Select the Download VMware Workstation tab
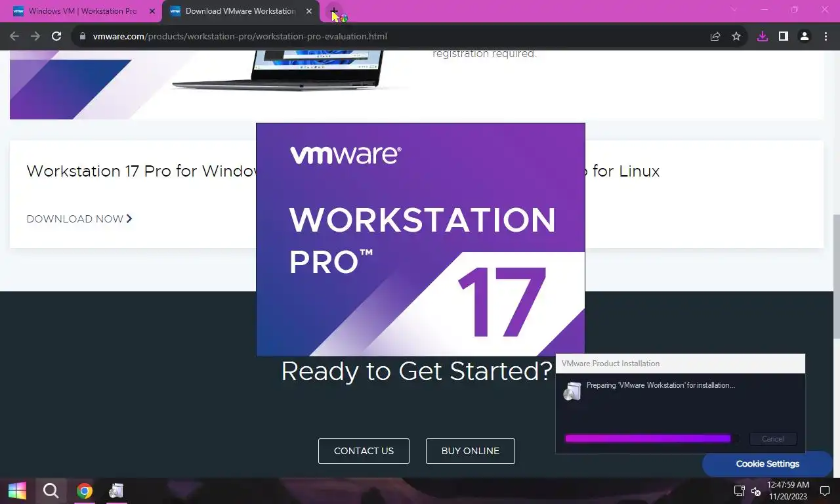840x504 pixels. click(x=240, y=11)
